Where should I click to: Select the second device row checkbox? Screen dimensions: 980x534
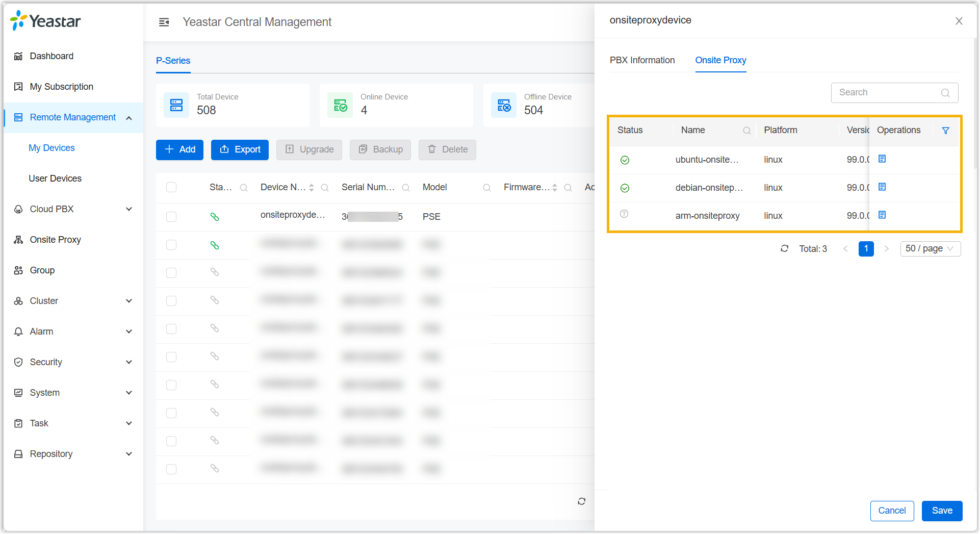pos(171,245)
